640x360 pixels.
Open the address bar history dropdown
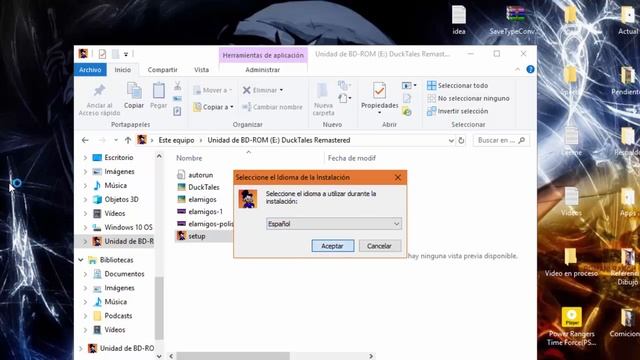coord(451,140)
